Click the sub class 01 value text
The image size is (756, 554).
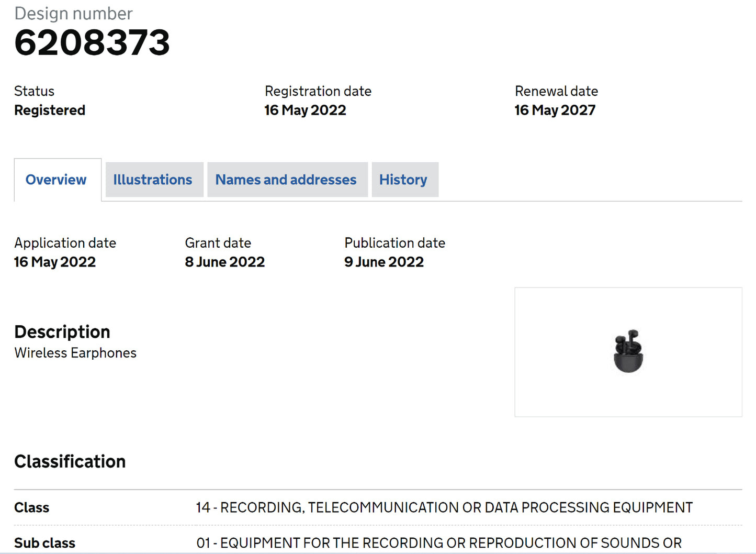[439, 543]
